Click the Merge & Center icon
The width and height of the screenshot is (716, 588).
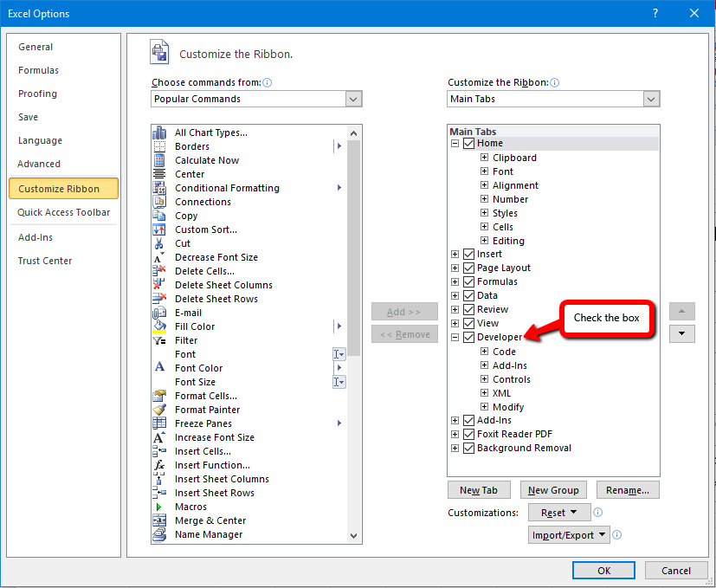click(159, 520)
